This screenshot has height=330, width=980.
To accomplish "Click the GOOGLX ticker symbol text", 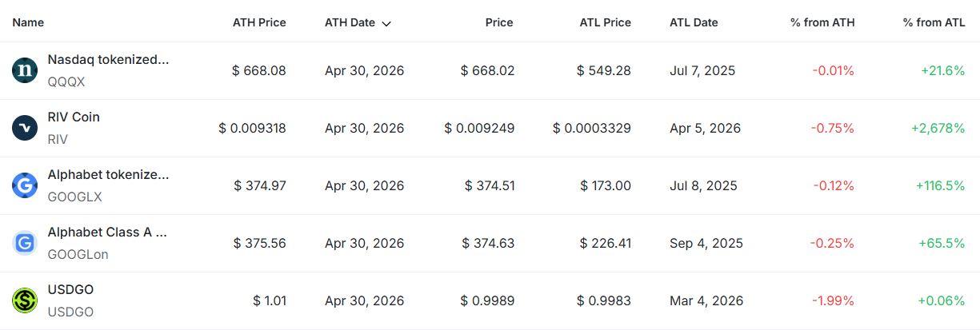I will [74, 197].
